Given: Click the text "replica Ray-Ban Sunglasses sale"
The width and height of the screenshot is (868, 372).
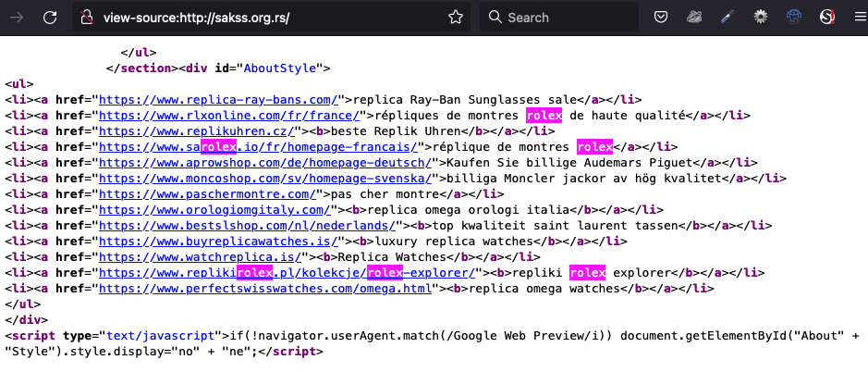Looking at the screenshot, I should (464, 100).
